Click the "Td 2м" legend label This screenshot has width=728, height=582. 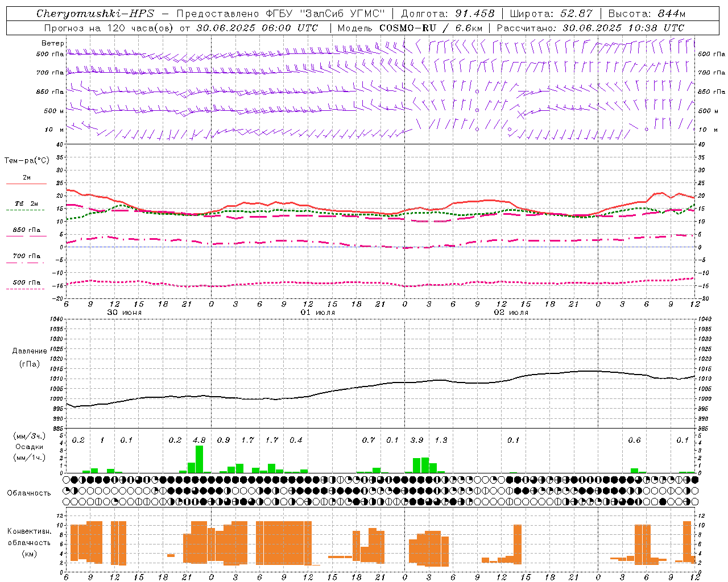tap(26, 203)
